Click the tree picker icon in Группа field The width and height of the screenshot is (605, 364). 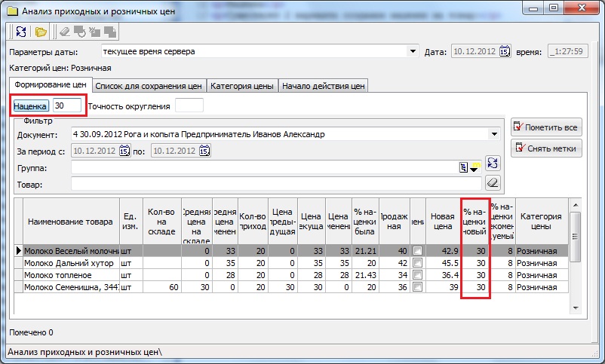coord(463,167)
